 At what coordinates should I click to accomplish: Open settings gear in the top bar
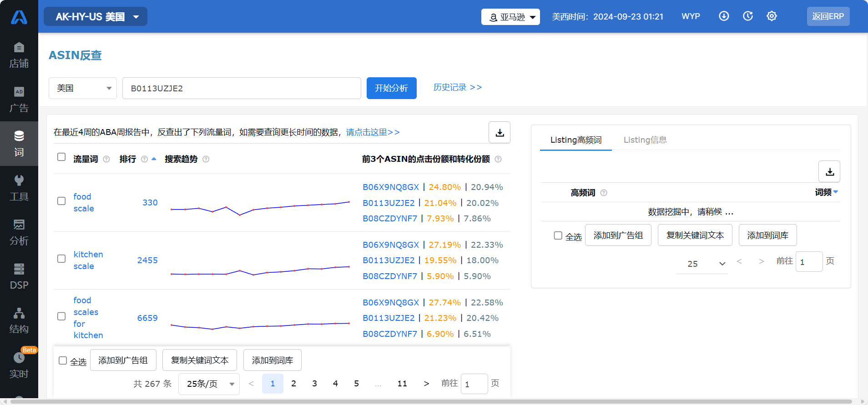click(772, 16)
